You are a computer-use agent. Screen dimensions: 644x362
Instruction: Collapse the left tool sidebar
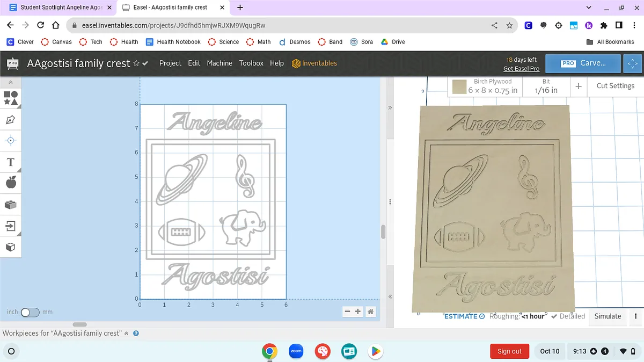click(11, 82)
